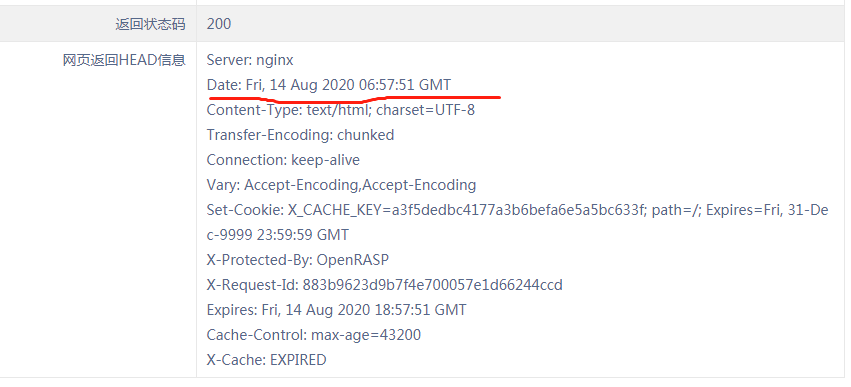This screenshot has height=387, width=851.
Task: Click the Vary: Accept-Encoding line
Action: [x=341, y=185]
